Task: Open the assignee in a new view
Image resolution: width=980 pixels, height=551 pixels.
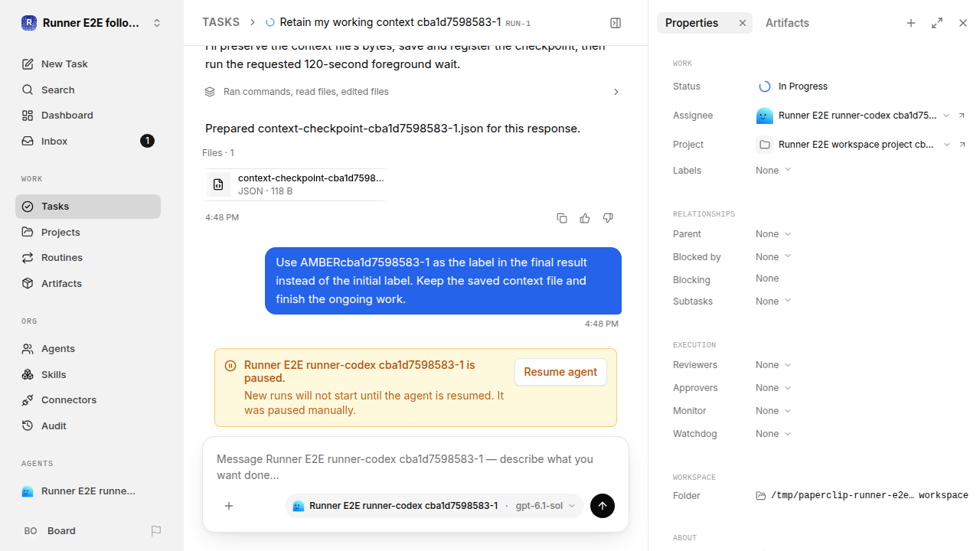Action: 962,116
